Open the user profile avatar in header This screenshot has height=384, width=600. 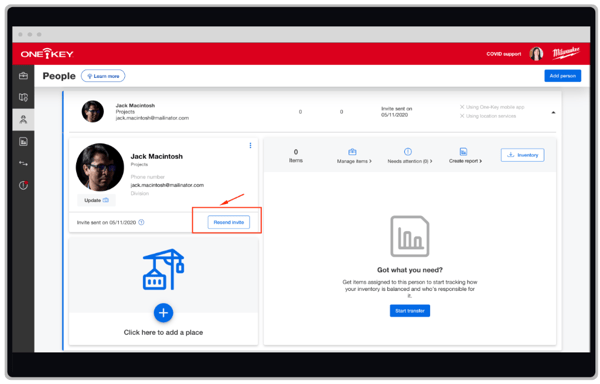tap(536, 54)
